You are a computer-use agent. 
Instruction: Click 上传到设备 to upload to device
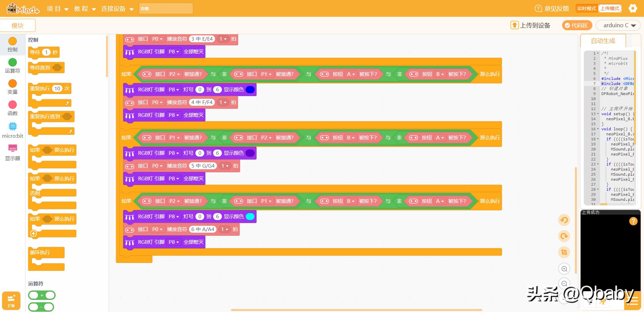point(531,25)
